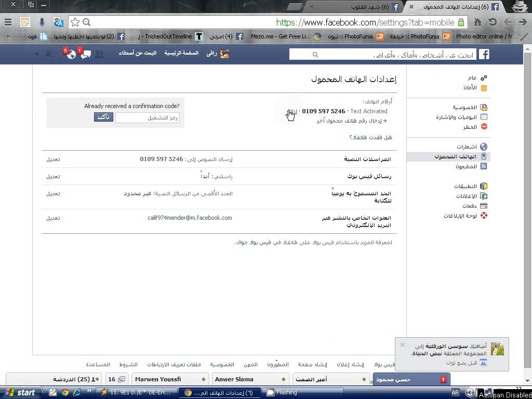Click the yellow note icon in browser toolbar
The height and width of the screenshot is (399, 532).
(x=25, y=22)
